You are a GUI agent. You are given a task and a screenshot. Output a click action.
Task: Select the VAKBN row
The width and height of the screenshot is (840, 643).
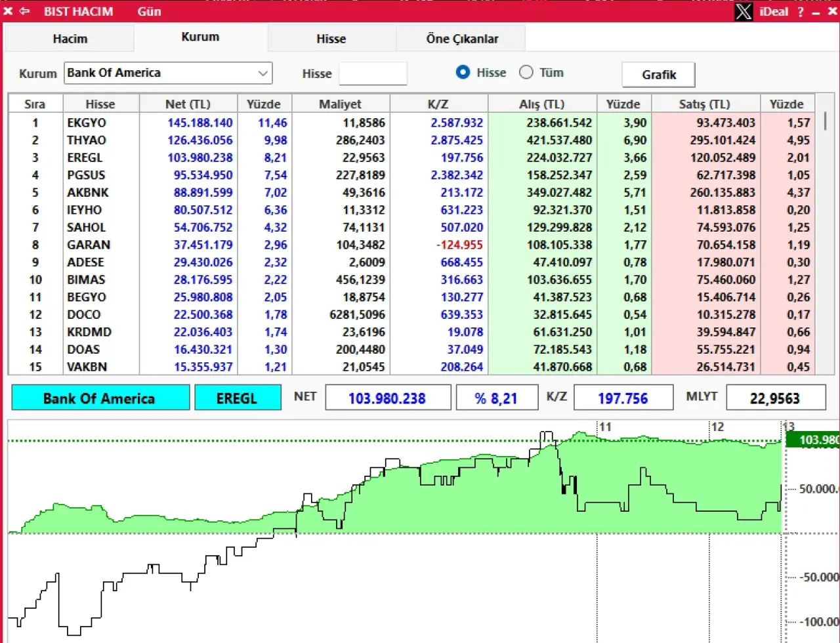click(411, 366)
